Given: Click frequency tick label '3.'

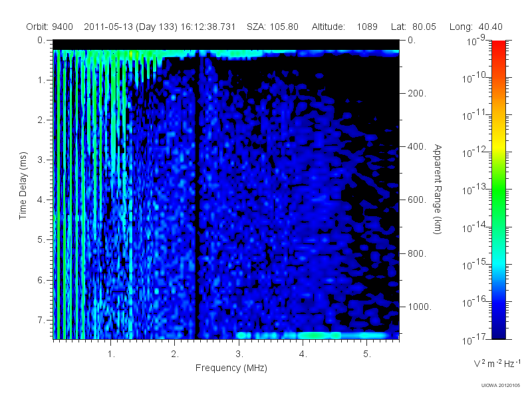Looking at the screenshot, I should tap(239, 354).
